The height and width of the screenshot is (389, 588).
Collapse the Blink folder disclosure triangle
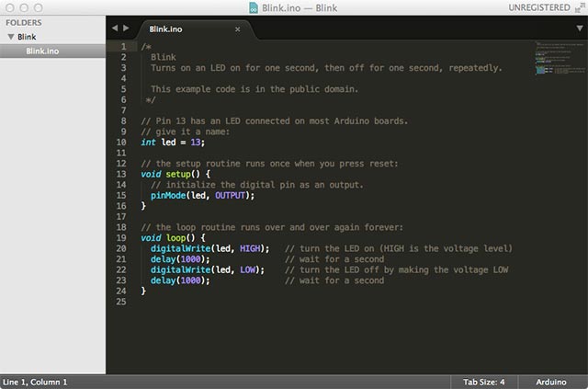coord(10,37)
